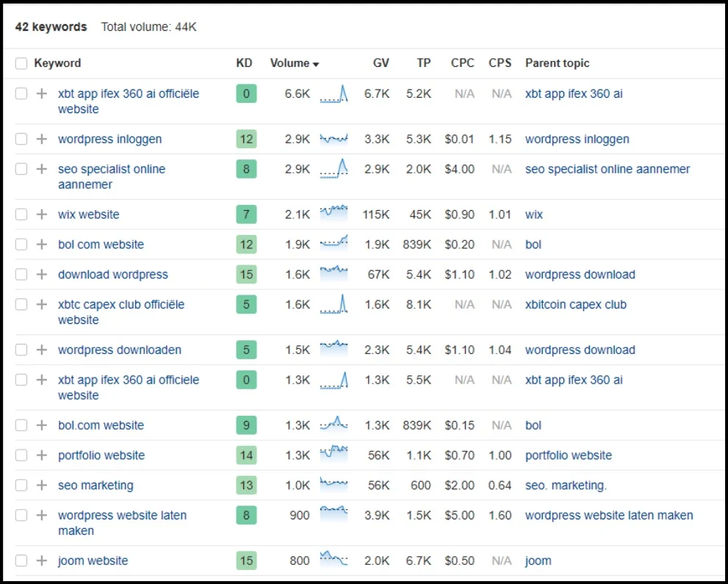Click the TP column header
The width and height of the screenshot is (728, 584).
click(423, 63)
